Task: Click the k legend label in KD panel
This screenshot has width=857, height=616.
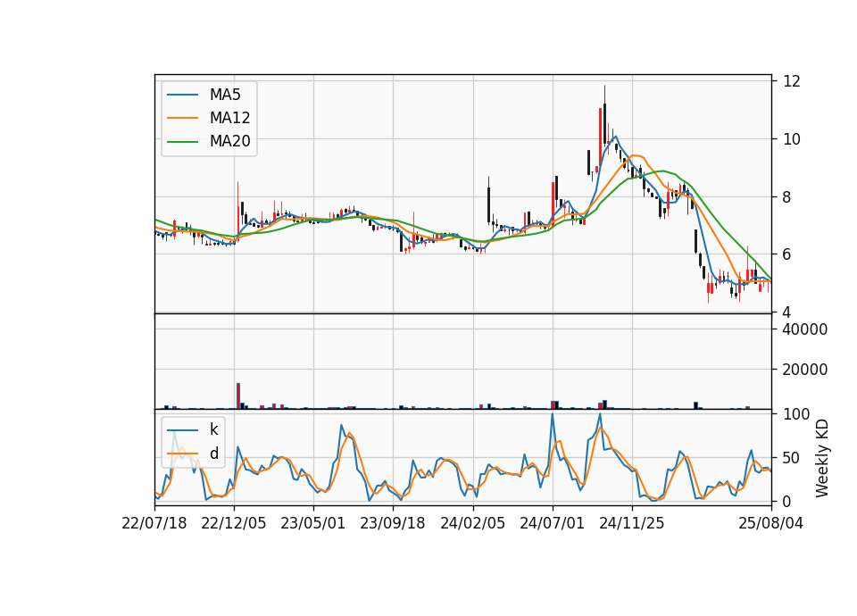Action: click(213, 429)
